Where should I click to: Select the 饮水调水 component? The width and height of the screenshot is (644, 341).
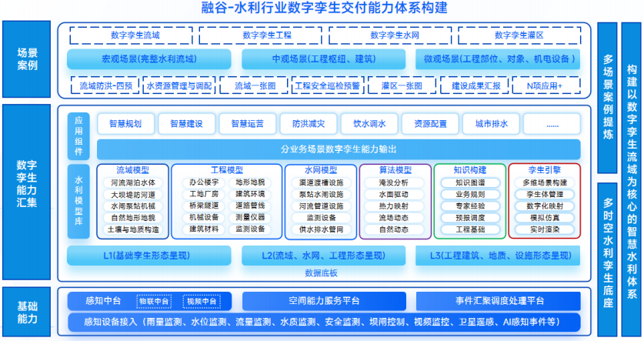click(x=369, y=124)
